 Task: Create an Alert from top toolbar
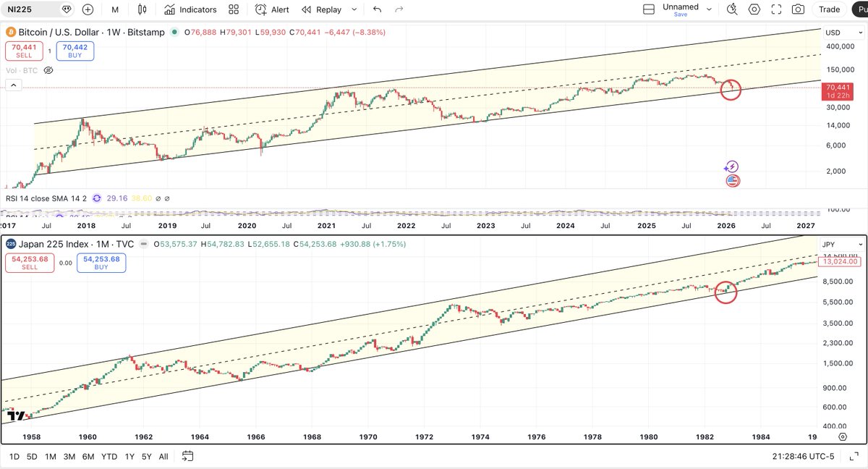tap(272, 9)
